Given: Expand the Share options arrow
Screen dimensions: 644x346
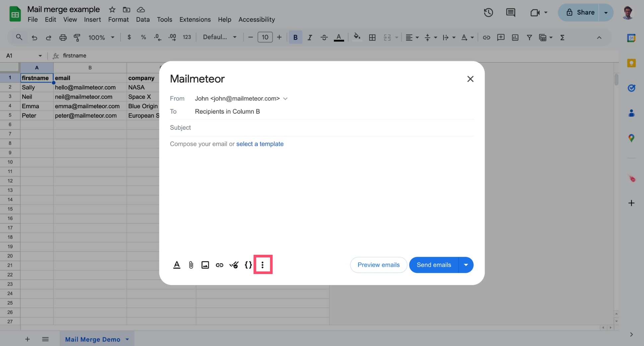Looking at the screenshot, I should [606, 13].
